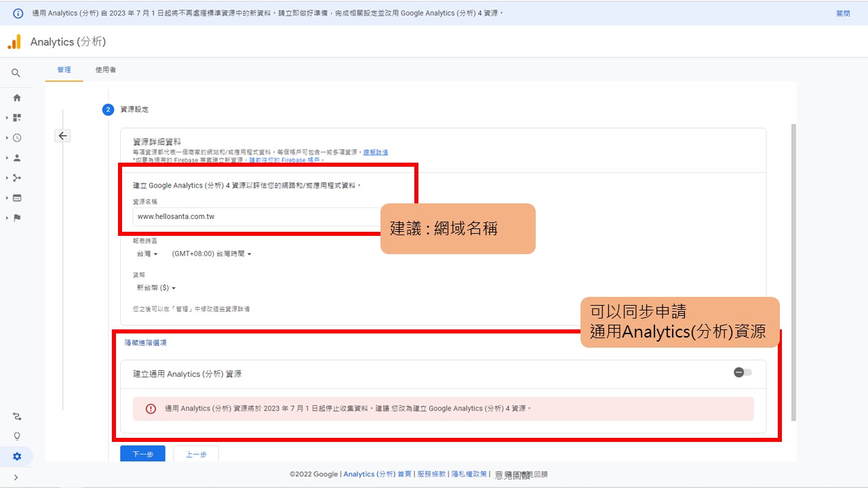Open the Attribution path icon in sidebar
This screenshot has width=868, height=488.
pyautogui.click(x=17, y=416)
